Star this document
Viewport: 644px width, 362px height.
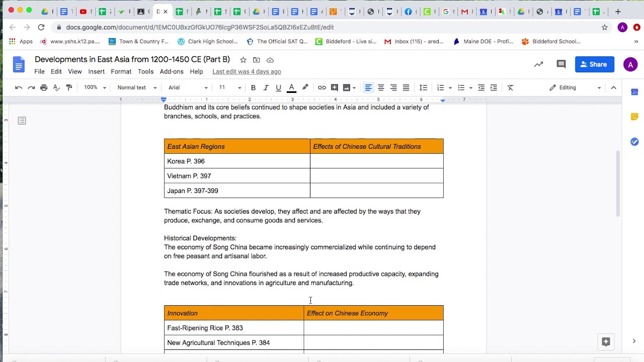243,60
